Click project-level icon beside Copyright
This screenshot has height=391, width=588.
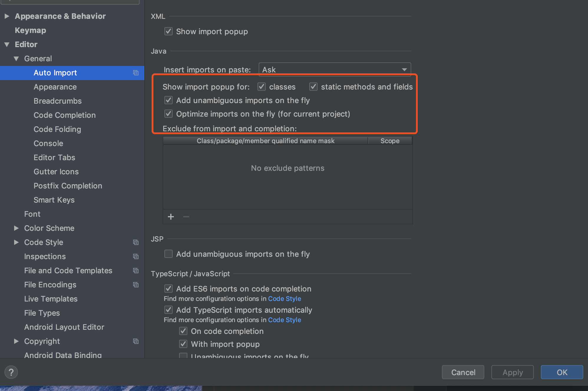coord(136,341)
